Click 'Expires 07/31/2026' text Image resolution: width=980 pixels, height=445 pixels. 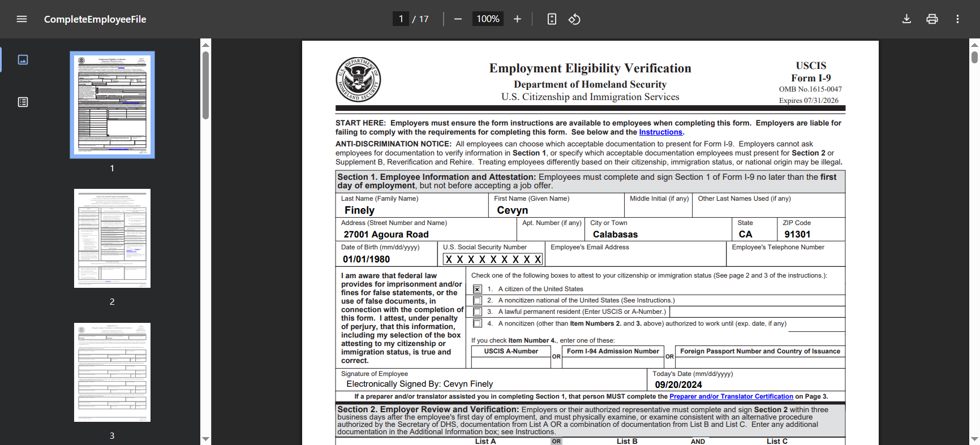point(809,101)
